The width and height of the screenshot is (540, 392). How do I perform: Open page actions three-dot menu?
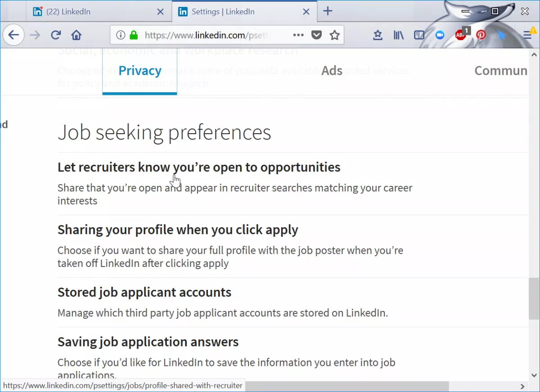pos(298,35)
